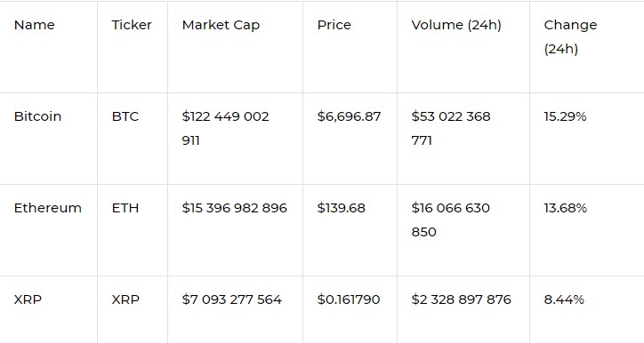Click the BTC ticker cell
Screen dimensions: 644x343
coord(125,116)
